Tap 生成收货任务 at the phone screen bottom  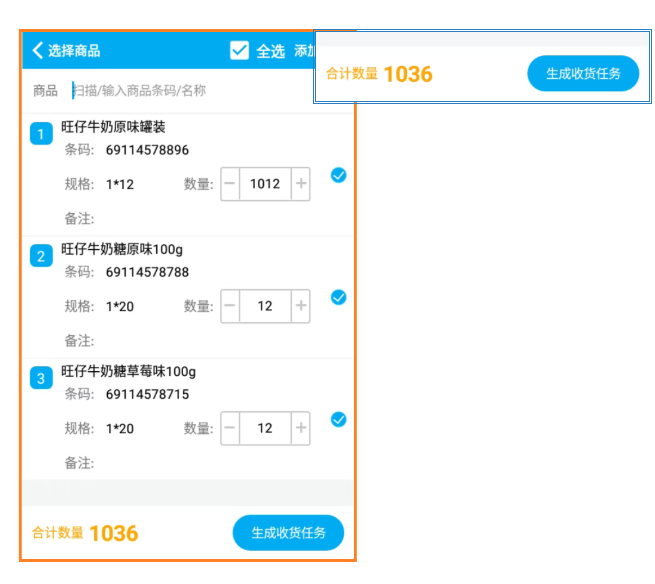(288, 532)
